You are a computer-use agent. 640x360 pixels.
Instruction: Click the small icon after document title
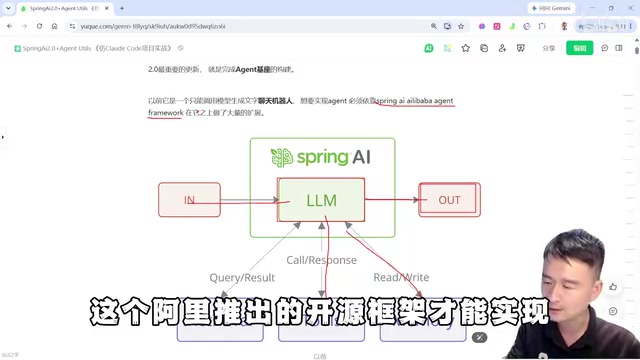[x=180, y=48]
